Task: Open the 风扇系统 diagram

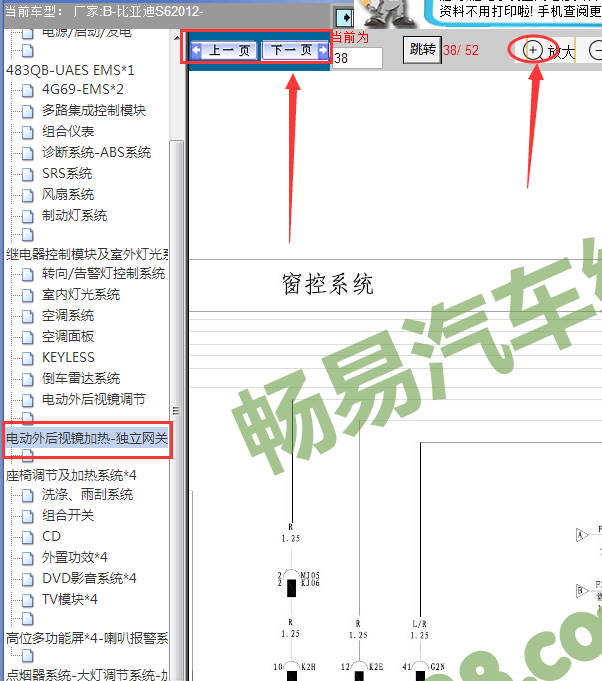Action: click(68, 194)
